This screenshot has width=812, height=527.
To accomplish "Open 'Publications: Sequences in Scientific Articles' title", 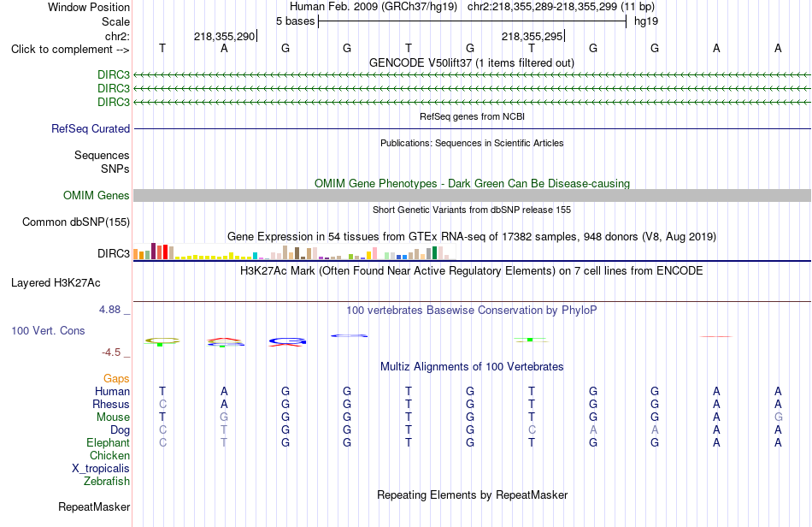I will pyautogui.click(x=472, y=143).
